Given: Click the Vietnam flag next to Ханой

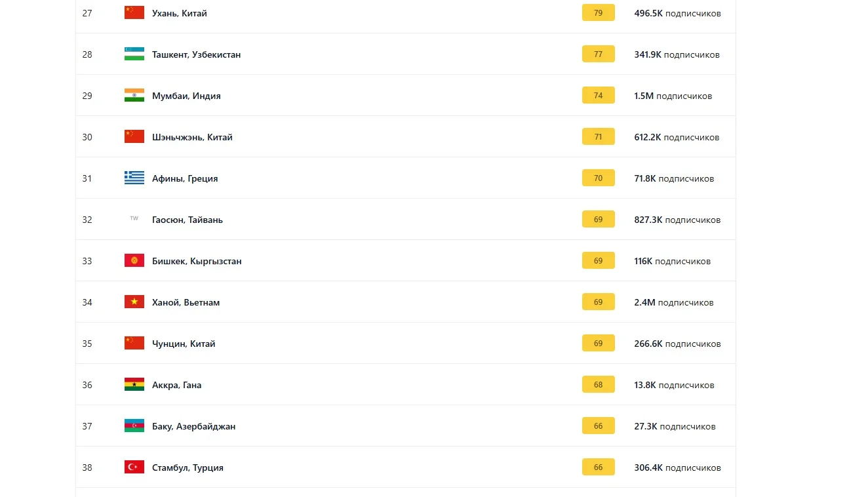Looking at the screenshot, I should (134, 302).
